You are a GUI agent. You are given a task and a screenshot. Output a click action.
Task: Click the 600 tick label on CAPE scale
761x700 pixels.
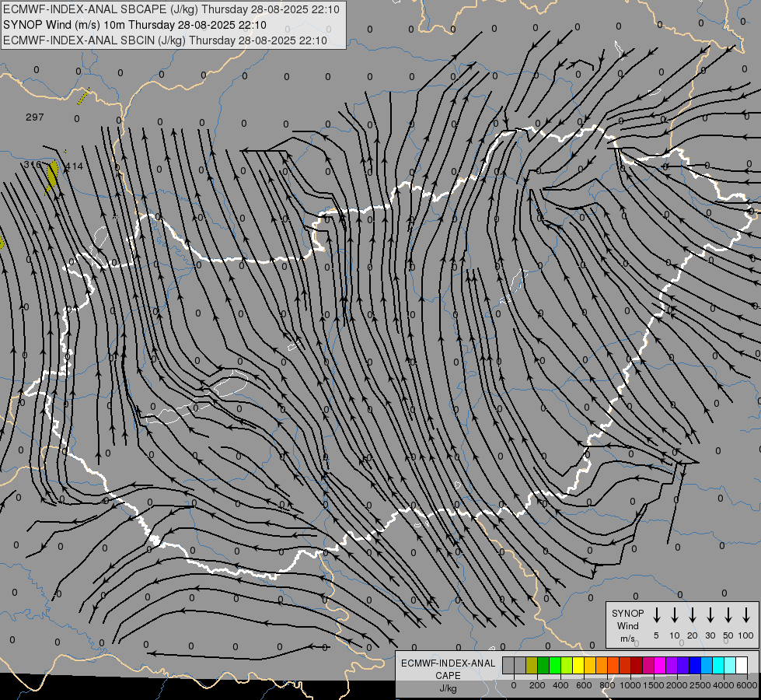click(584, 685)
